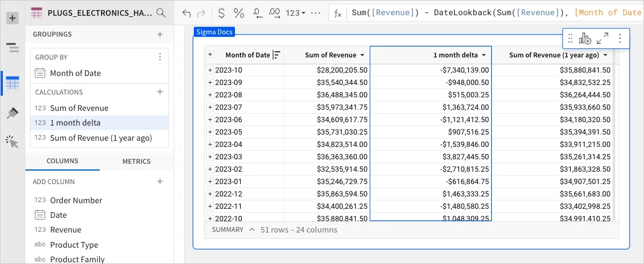Select the table element icon in sidebar

[13, 83]
